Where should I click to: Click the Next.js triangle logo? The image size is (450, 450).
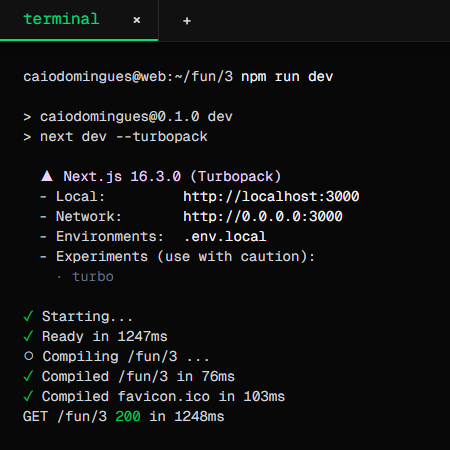(x=47, y=176)
